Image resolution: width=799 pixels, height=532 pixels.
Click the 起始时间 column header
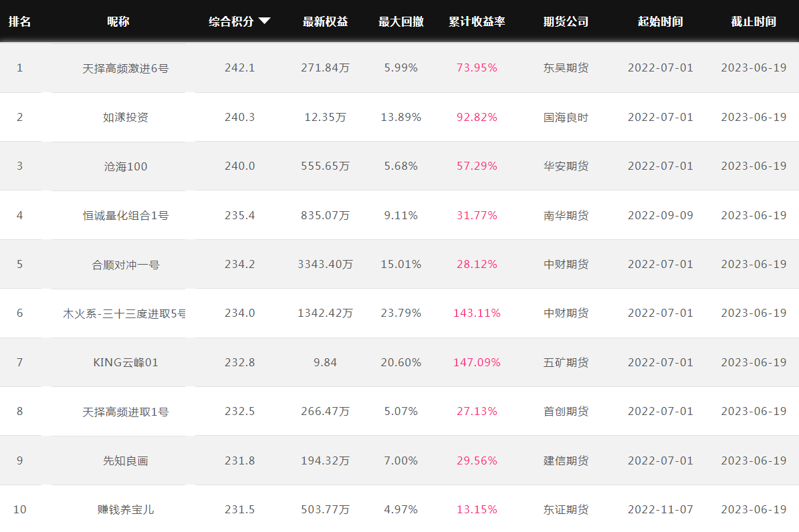(x=661, y=21)
